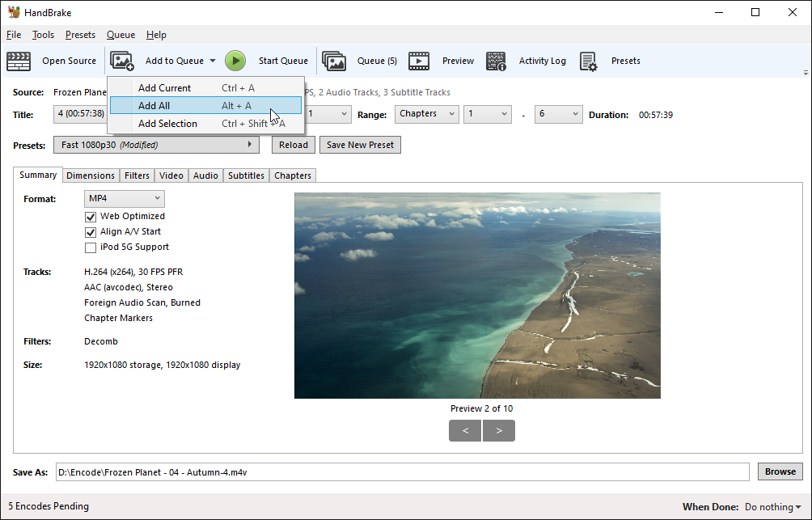This screenshot has height=520, width=812.
Task: Open the Range type Chapters dropdown
Action: click(427, 114)
